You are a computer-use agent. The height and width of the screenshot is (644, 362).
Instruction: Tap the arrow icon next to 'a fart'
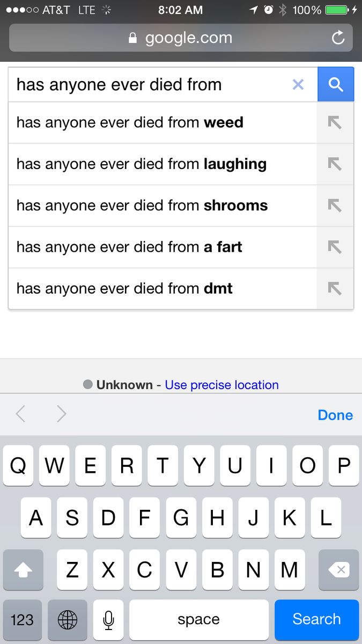click(335, 247)
